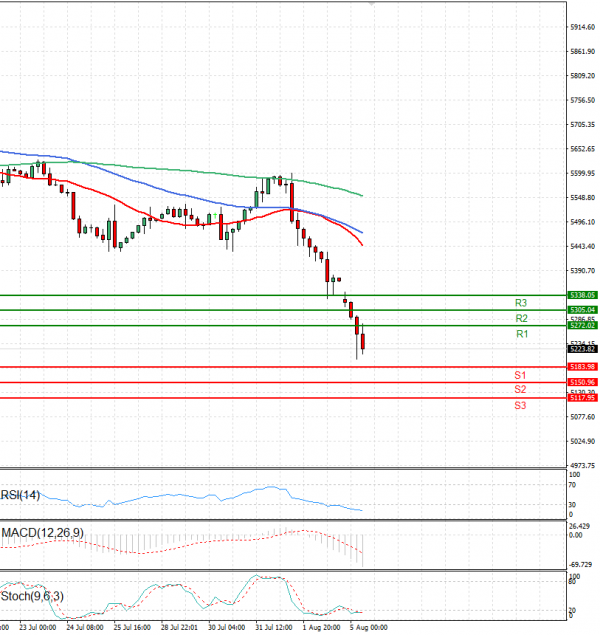Click the R1 resistance label
Screen dimensions: 600x635
coord(522,334)
